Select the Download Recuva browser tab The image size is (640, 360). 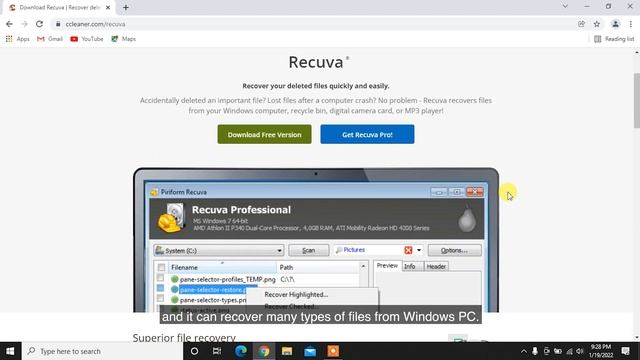click(x=60, y=7)
